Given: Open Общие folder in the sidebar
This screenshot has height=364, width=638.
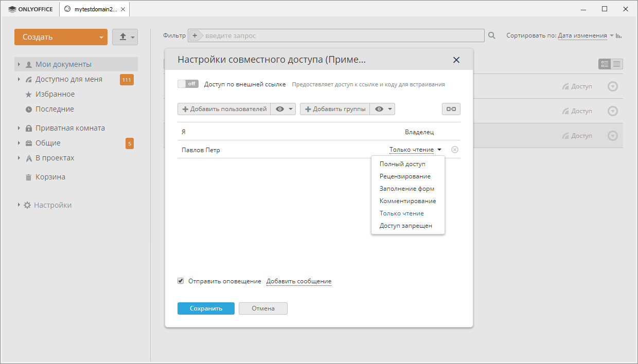Looking at the screenshot, I should pos(48,143).
